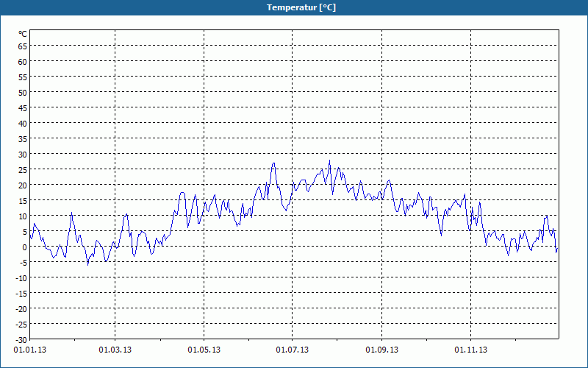Select the 5 y-axis label
The image size is (588, 368).
point(25,232)
